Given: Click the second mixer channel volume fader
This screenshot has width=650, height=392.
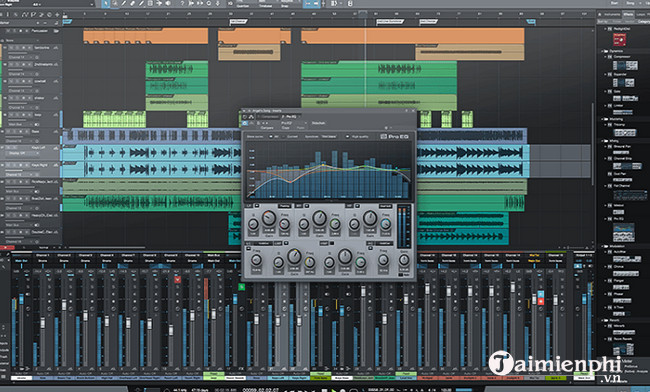Looking at the screenshot, I should [x=42, y=322].
